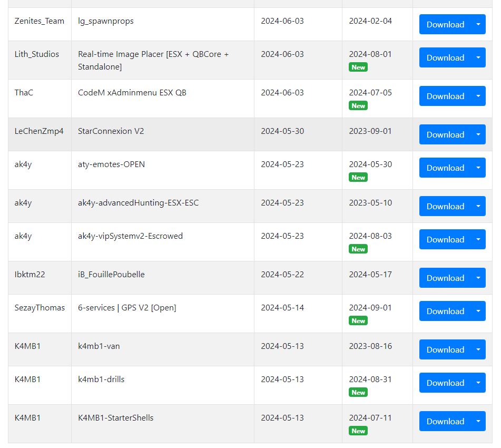
Task: Download k4mb1-drills
Action: click(x=445, y=383)
